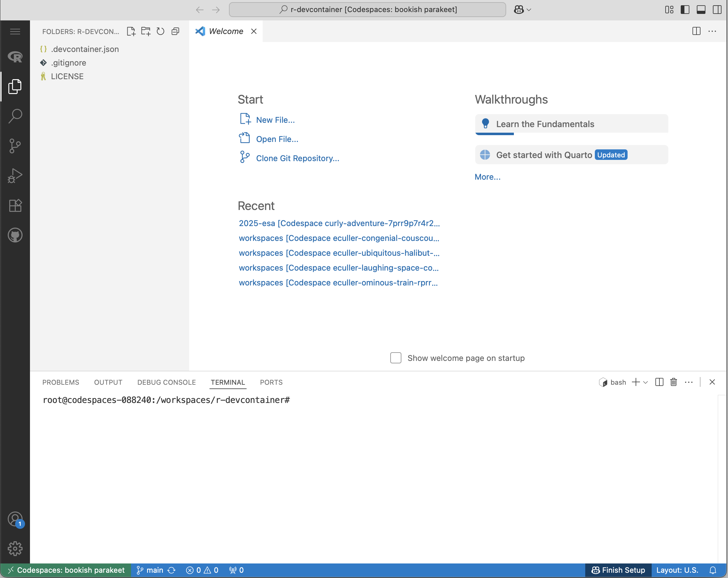
Task: Select the TERMINAL tab
Action: coord(228,382)
